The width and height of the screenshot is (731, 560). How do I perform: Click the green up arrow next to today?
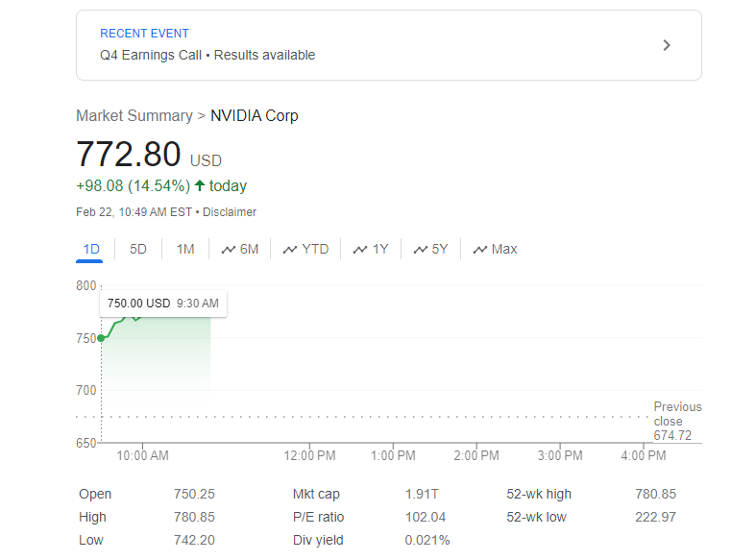tap(200, 185)
